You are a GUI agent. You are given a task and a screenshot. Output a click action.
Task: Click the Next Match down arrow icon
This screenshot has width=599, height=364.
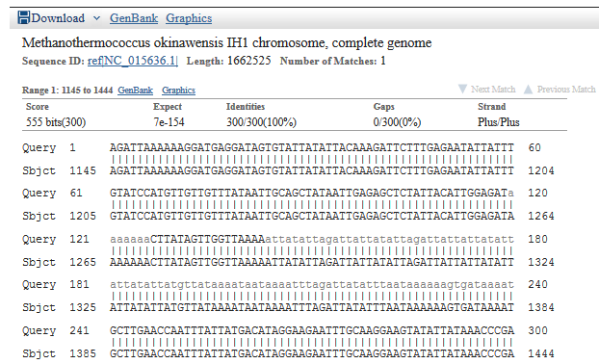[462, 89]
